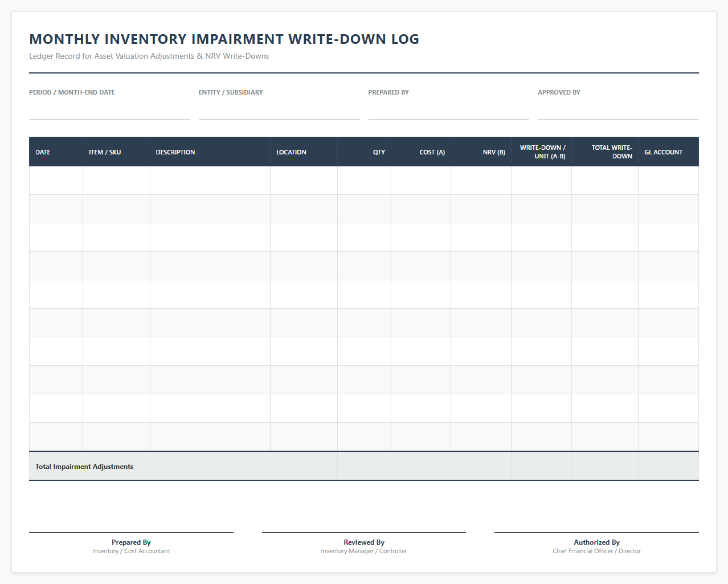
Task: Select the ITEM / SKU column header
Action: (x=116, y=152)
